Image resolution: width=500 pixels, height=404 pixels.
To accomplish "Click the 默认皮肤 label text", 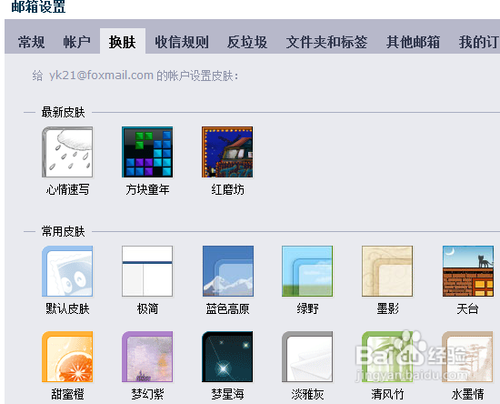I will 67,309.
